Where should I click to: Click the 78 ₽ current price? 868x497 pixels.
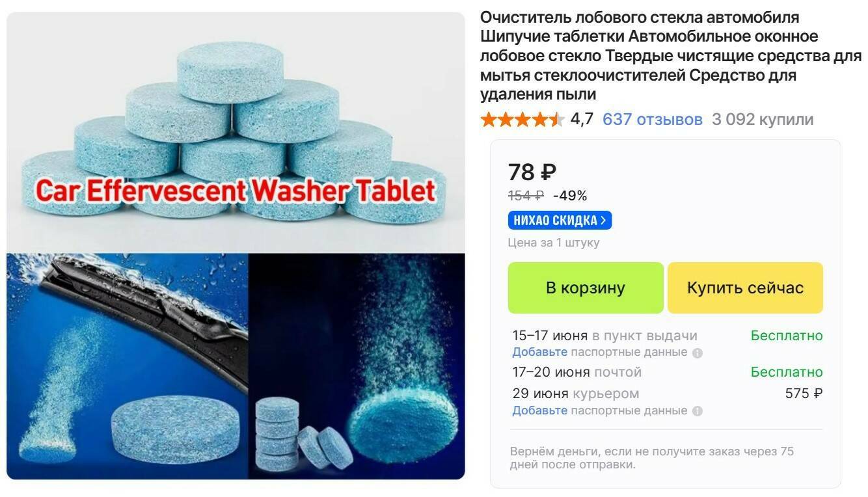(x=532, y=172)
